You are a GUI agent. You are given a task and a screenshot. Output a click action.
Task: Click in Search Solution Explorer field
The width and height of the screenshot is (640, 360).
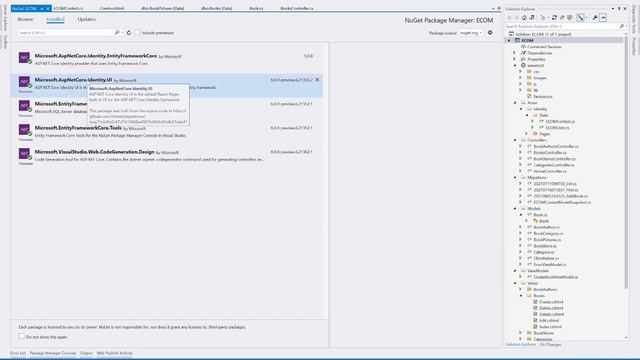point(561,26)
